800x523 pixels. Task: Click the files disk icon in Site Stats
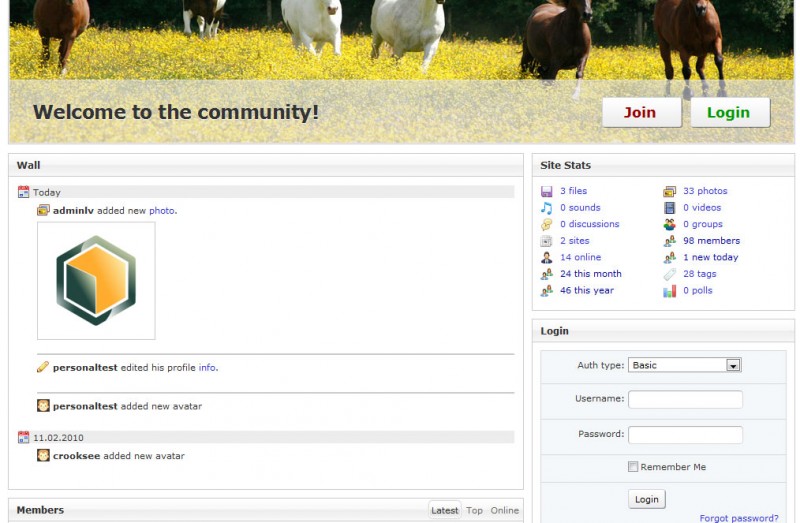point(546,191)
